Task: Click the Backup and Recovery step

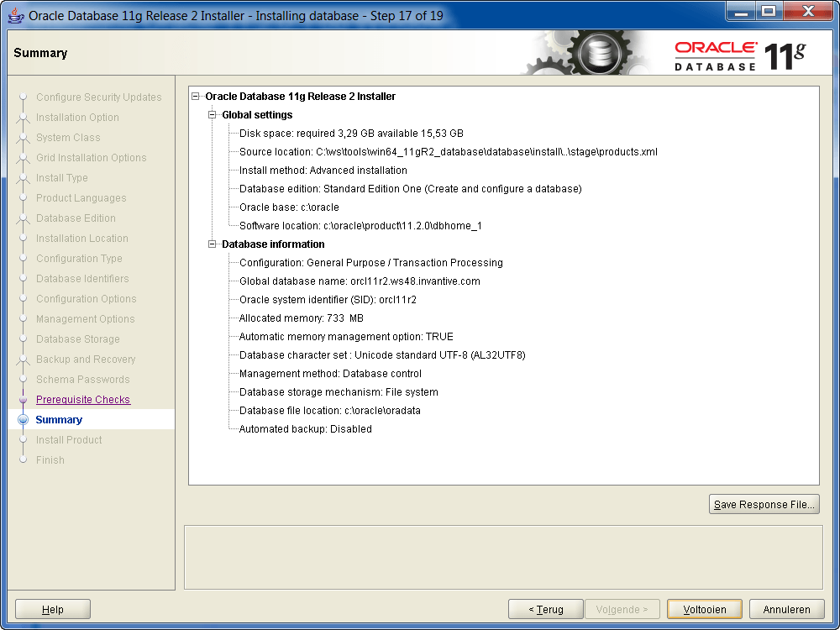Action: pos(85,360)
